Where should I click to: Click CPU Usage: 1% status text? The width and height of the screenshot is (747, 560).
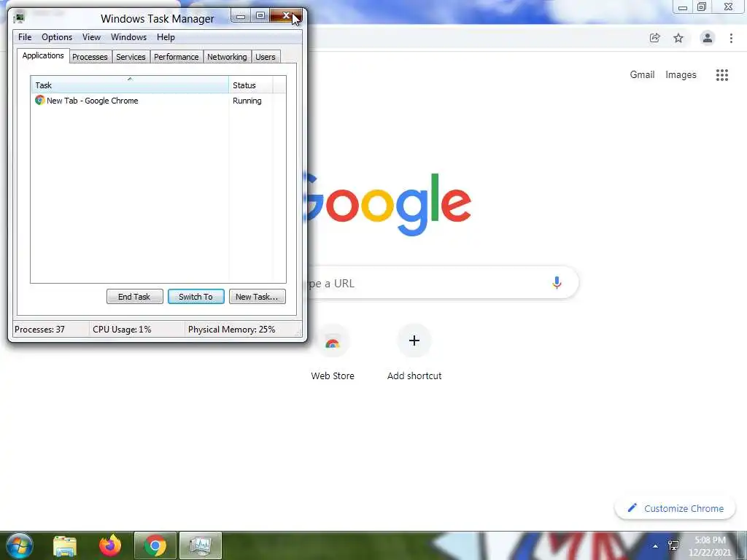122,330
